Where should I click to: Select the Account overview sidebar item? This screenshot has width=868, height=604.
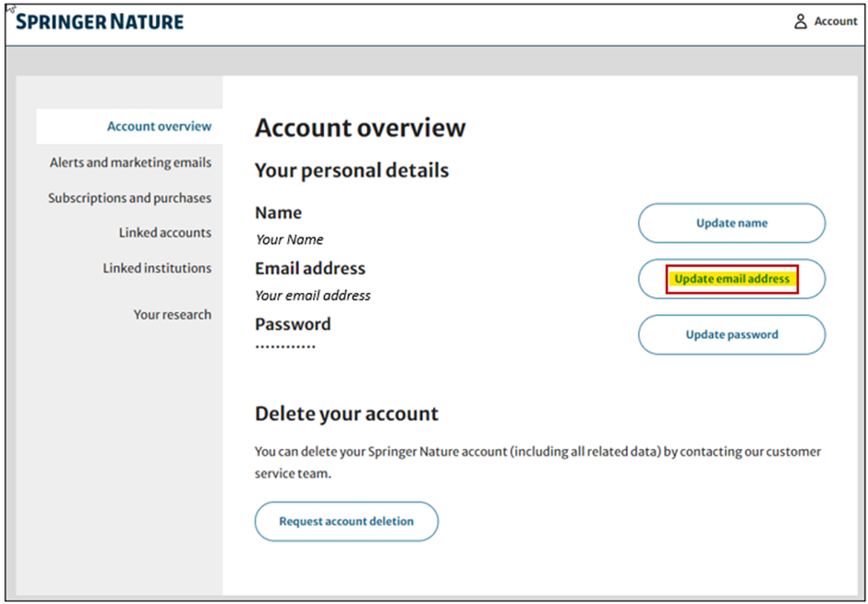pos(159,127)
